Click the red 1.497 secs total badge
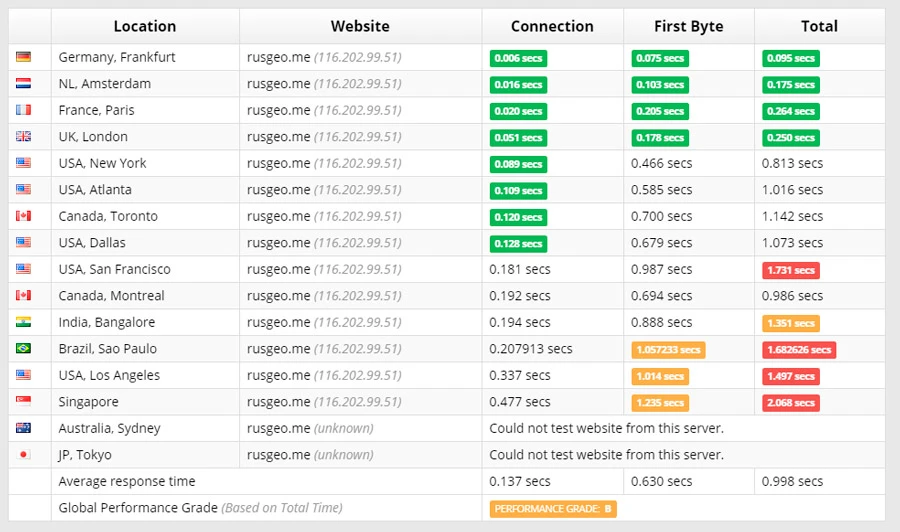Viewport: 900px width, 532px height. click(x=791, y=376)
